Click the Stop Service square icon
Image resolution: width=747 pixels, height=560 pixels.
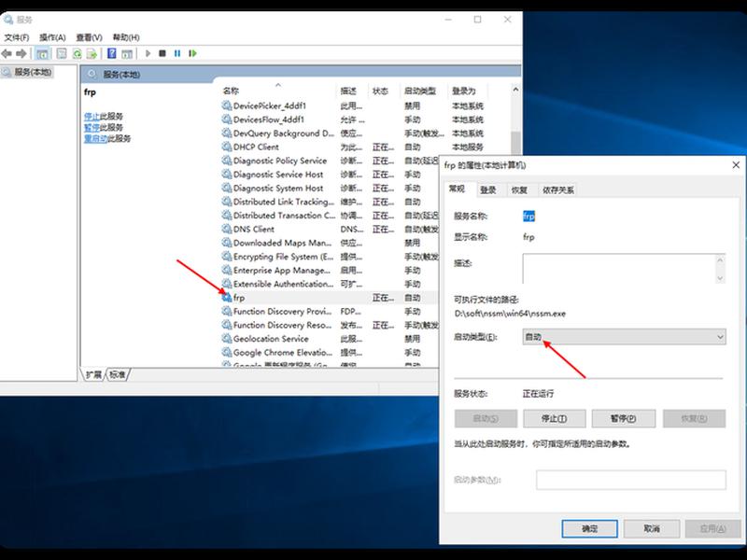tap(162, 53)
